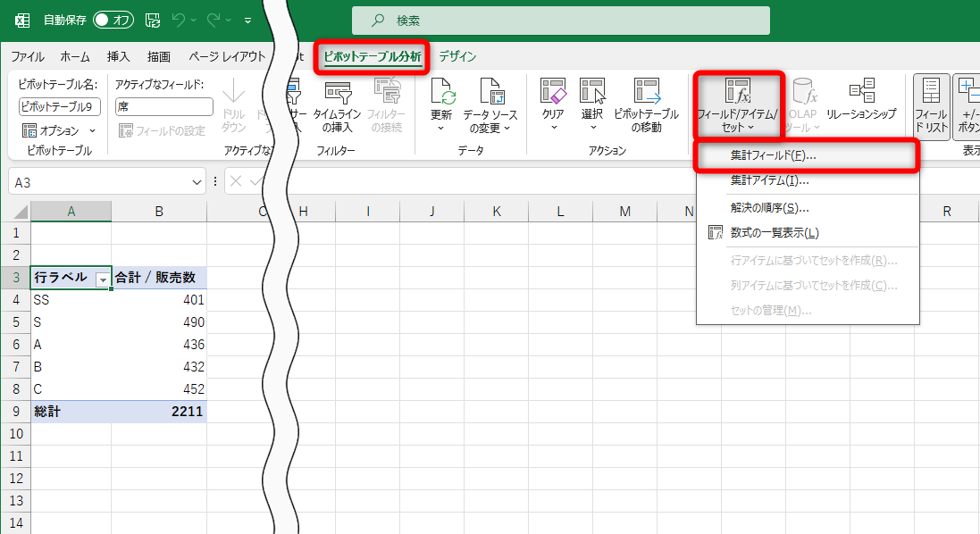Select column K header

[x=496, y=212]
